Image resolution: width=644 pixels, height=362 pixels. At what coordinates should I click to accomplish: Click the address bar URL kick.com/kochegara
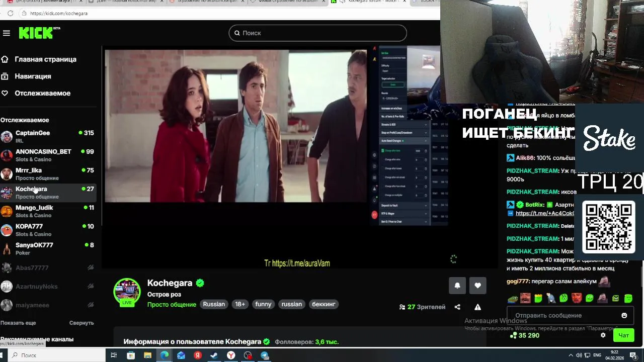(x=59, y=13)
